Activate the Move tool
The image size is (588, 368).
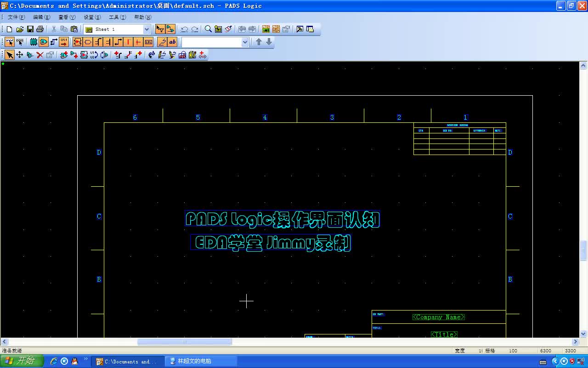20,55
